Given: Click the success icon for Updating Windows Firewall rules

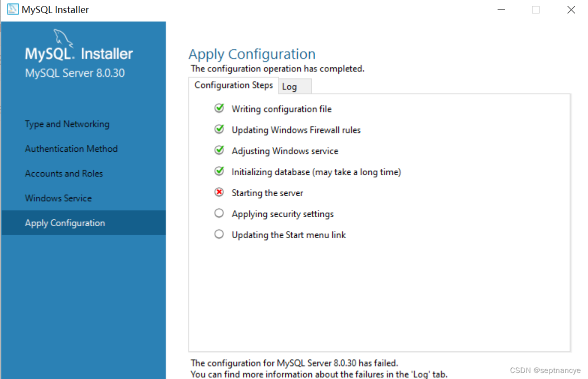Looking at the screenshot, I should point(219,129).
